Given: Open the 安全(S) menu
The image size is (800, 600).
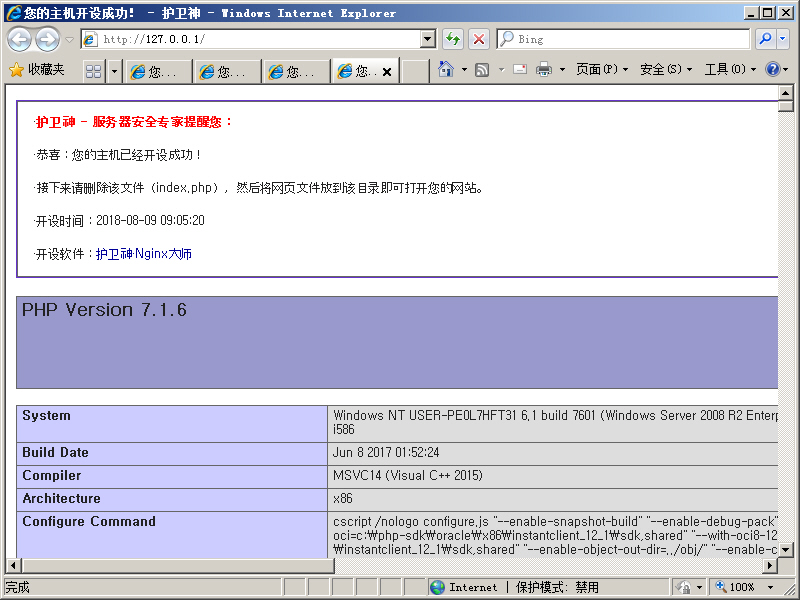Looking at the screenshot, I should pyautogui.click(x=665, y=70).
